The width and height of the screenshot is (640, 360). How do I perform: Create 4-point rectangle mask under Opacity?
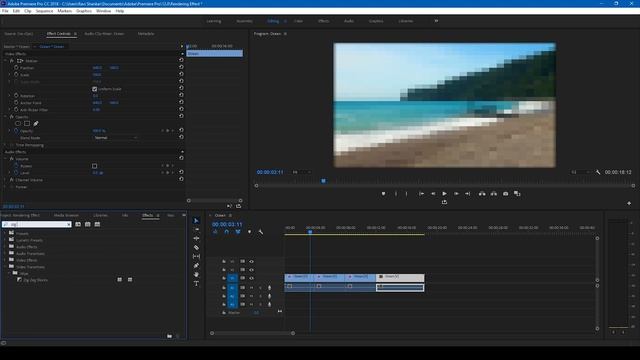27,123
